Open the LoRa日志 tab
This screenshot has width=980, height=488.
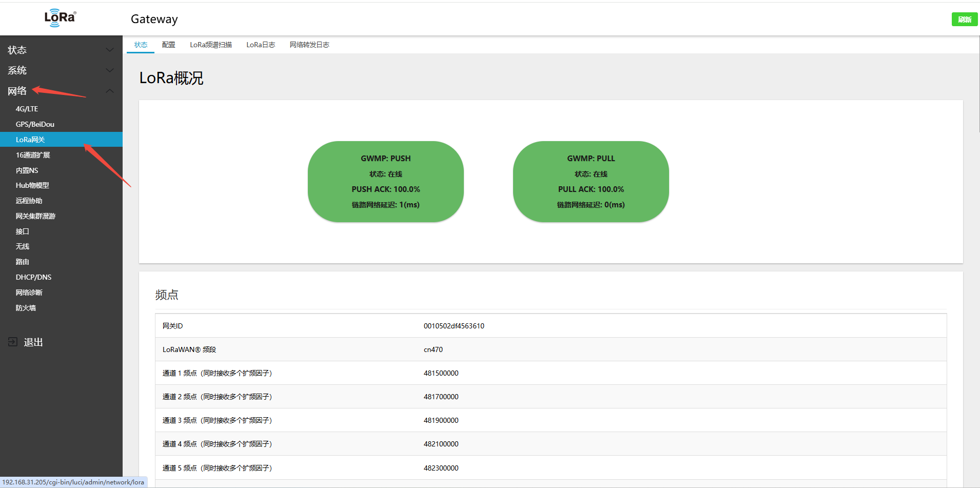261,45
